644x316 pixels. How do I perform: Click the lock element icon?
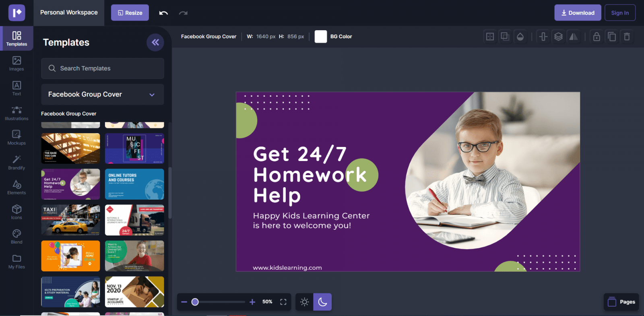coord(597,37)
